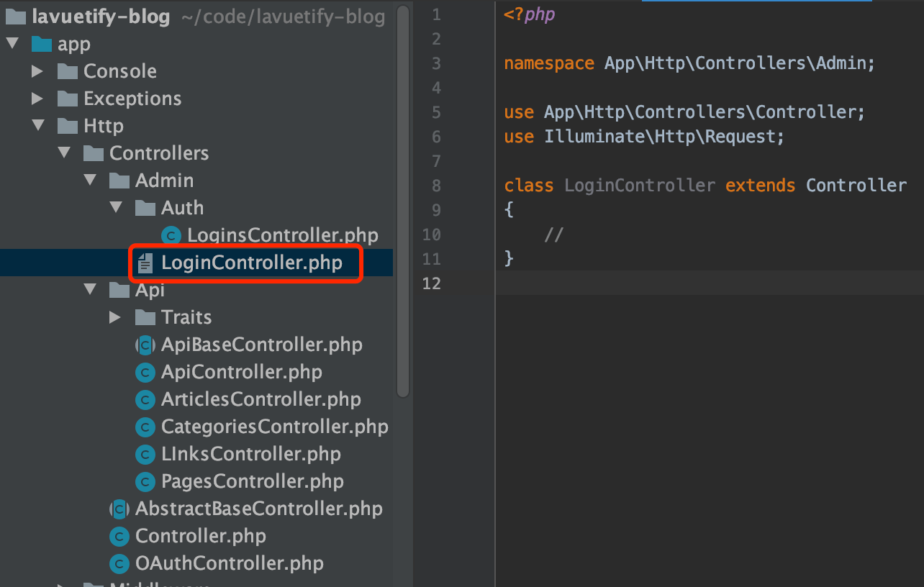Select PagesController.php in the project tree

(251, 481)
